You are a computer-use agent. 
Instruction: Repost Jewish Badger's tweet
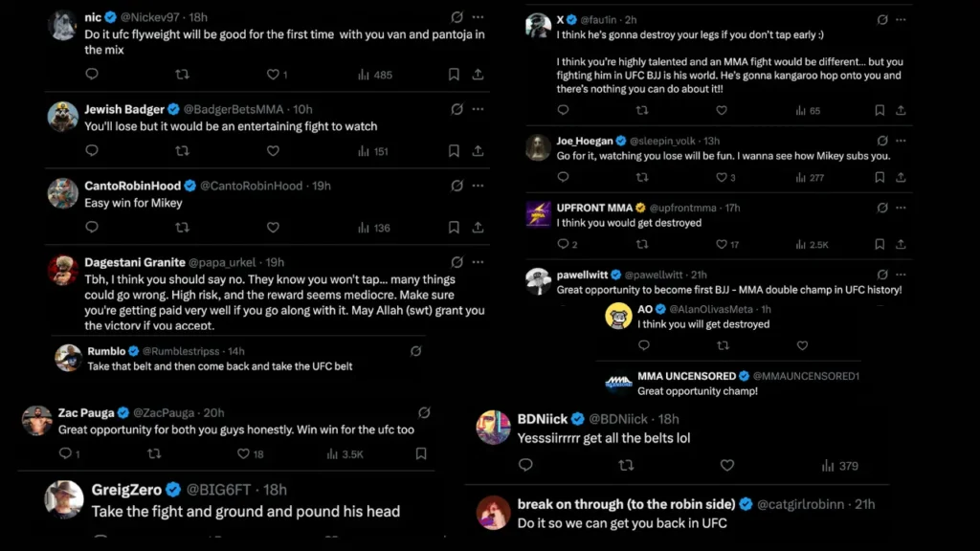[x=182, y=150]
